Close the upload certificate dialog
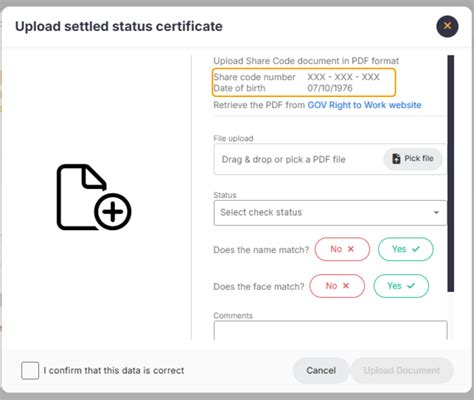This screenshot has width=474, height=400. (x=447, y=26)
